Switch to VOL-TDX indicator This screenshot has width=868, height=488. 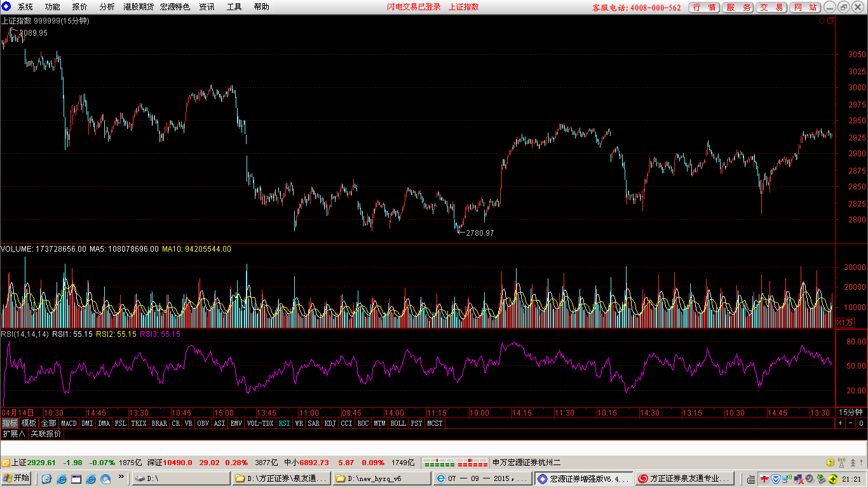point(260,423)
